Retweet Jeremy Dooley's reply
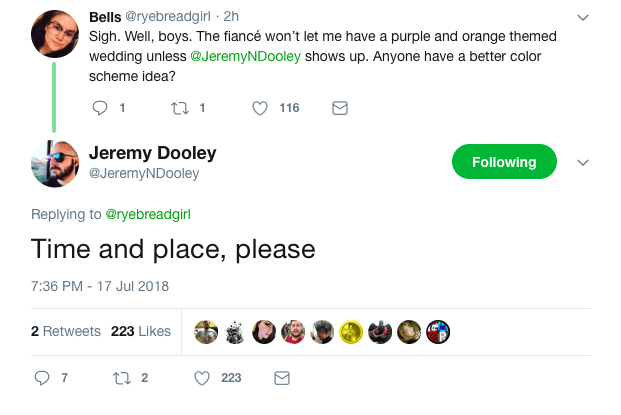This screenshot has width=621, height=415. (x=123, y=378)
